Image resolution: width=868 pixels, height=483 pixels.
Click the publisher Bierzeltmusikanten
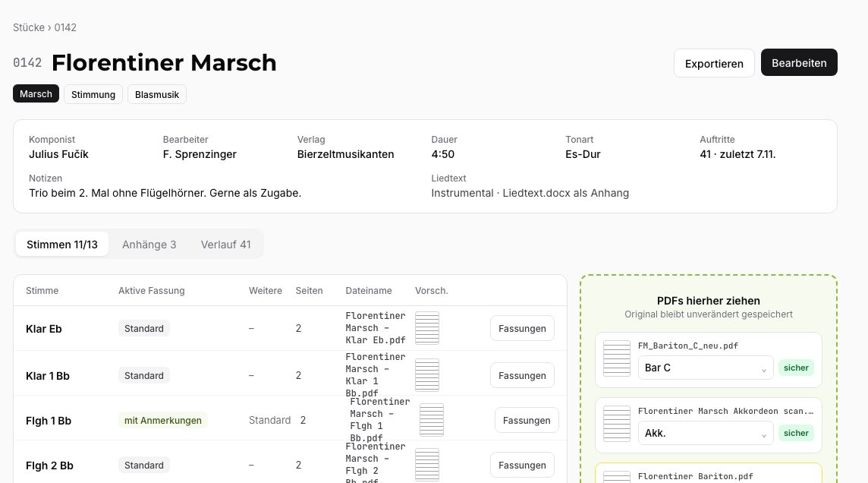tap(345, 154)
